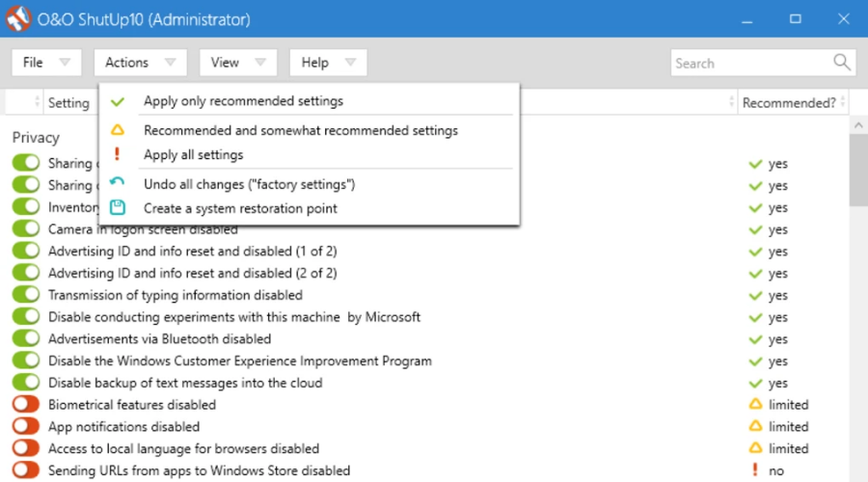Choose Undo all changes (factory settings)

click(x=310, y=184)
